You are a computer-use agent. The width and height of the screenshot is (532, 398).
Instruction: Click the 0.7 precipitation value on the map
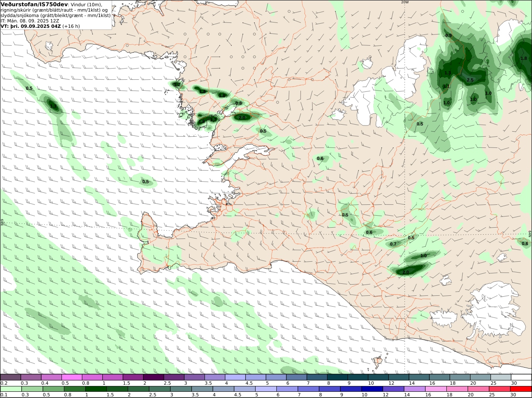pyautogui.click(x=393, y=244)
